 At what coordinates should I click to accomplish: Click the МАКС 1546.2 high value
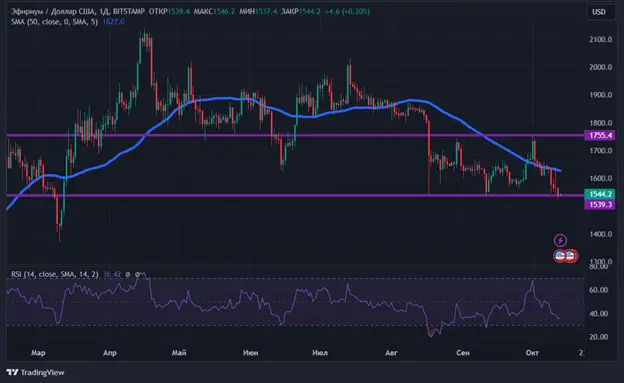pyautogui.click(x=214, y=12)
